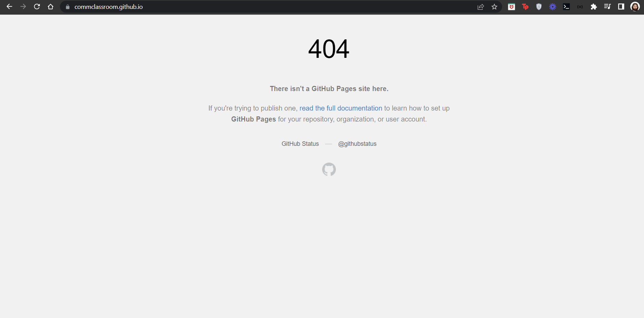Click the GitHub logo at page bottom
Screen dimensions: 644x318
(x=328, y=169)
